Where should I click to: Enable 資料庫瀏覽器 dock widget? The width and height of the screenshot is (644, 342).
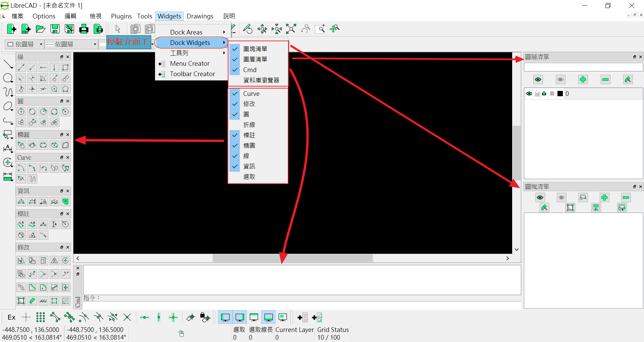tap(258, 80)
